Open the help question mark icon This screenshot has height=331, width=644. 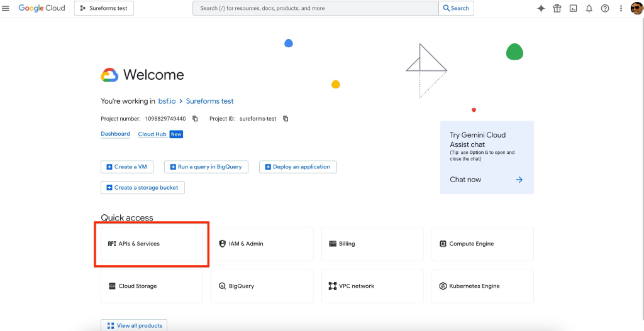tap(605, 8)
